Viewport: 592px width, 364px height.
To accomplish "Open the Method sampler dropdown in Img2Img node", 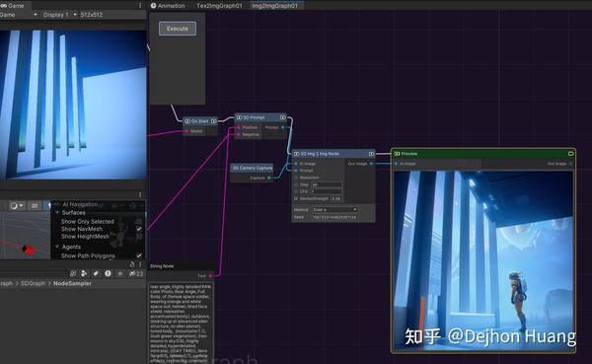I will click(334, 209).
